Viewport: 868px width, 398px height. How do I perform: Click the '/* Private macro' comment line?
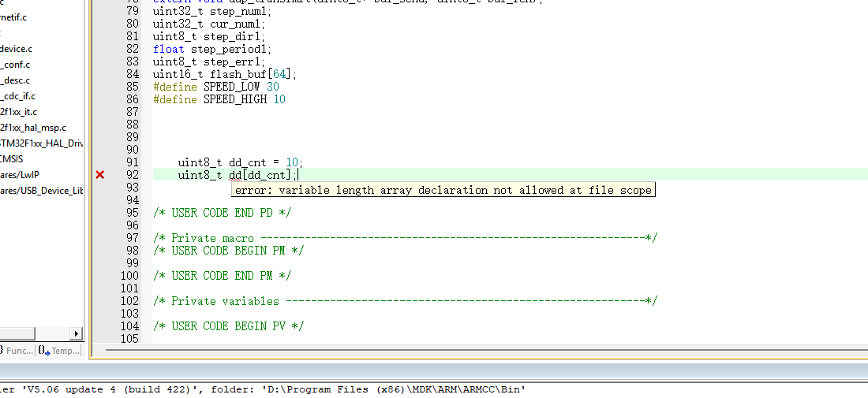[406, 238]
